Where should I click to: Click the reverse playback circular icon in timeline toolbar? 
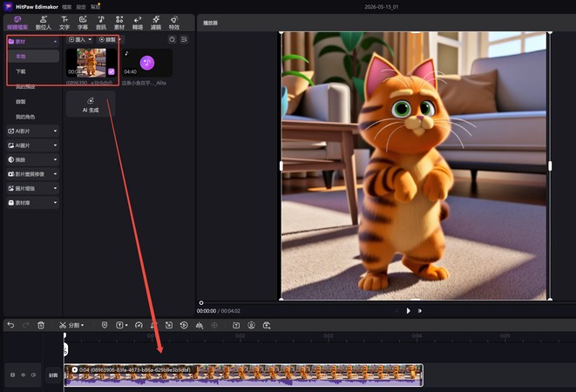coord(184,325)
